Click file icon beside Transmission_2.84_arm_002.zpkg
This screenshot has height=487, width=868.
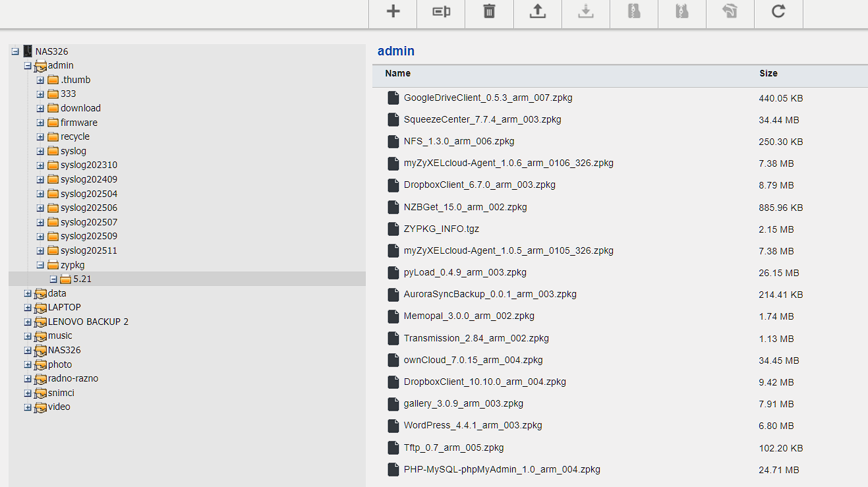(x=393, y=339)
